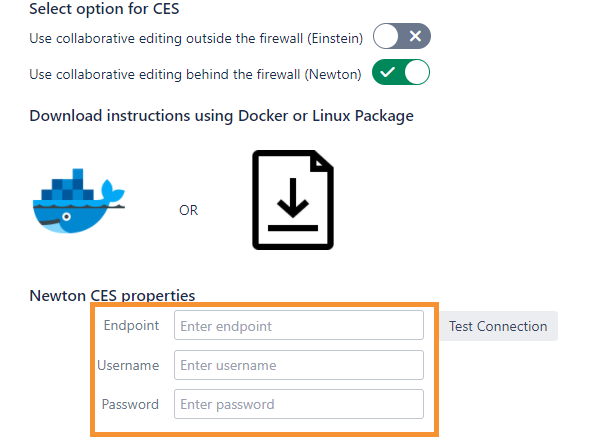Focus the Enter password field
This screenshot has height=447, width=601.
[x=299, y=404]
